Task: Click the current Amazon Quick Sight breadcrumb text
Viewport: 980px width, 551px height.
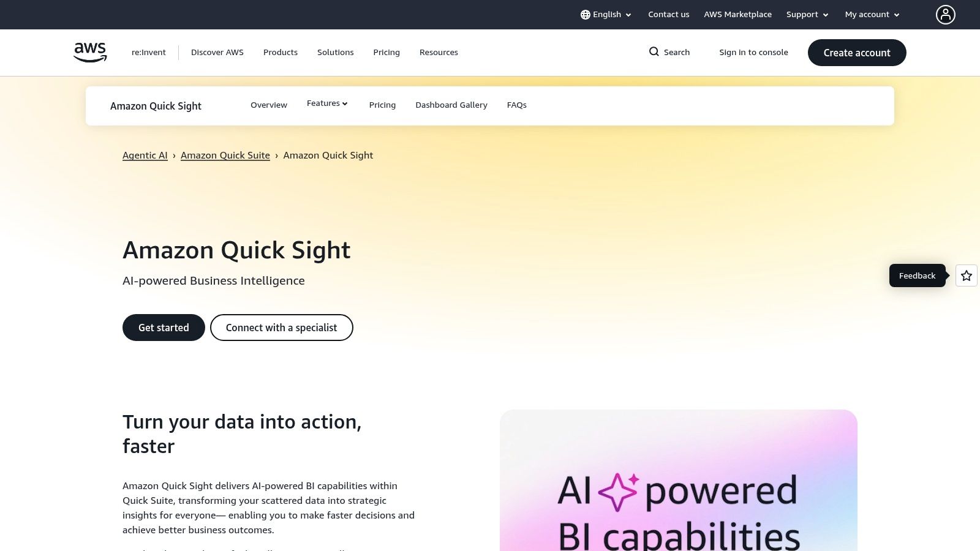Action: pos(328,156)
